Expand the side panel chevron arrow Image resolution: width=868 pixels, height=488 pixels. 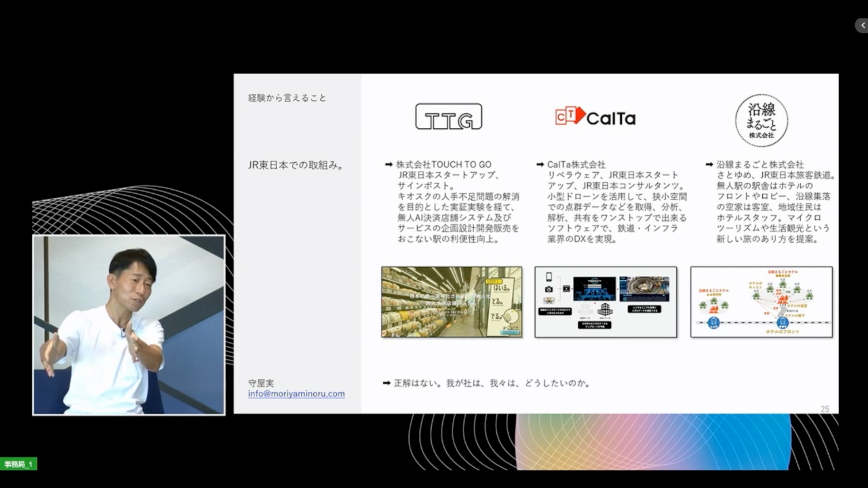pos(862,26)
